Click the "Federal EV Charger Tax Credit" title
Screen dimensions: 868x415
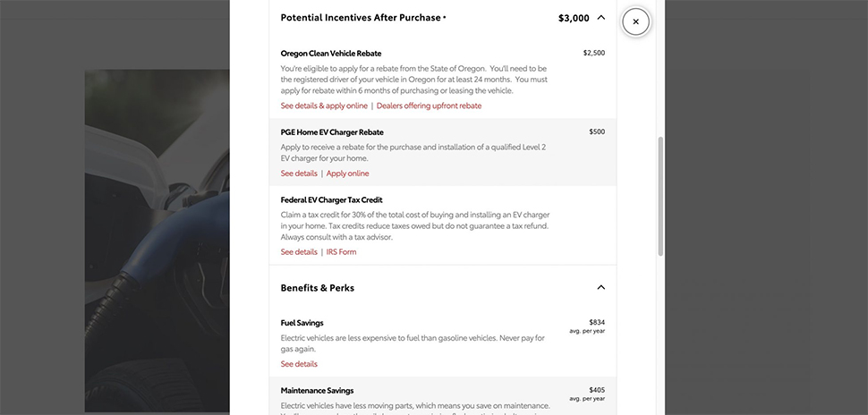(x=331, y=200)
